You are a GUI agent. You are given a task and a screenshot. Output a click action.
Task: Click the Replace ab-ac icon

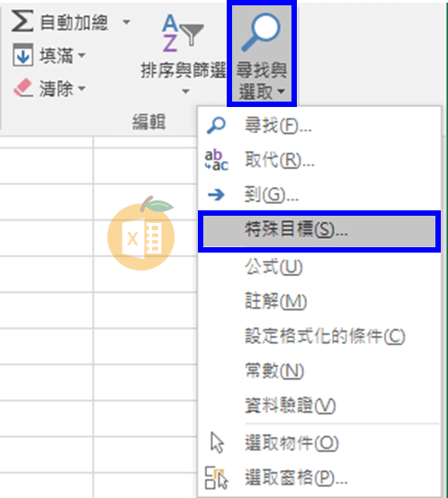pos(216,160)
